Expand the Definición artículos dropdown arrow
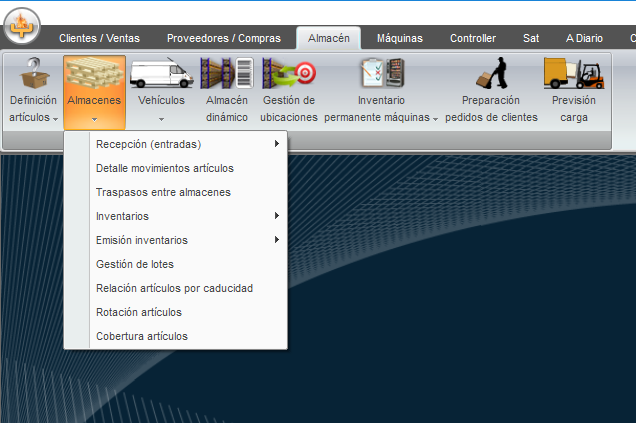 point(56,119)
